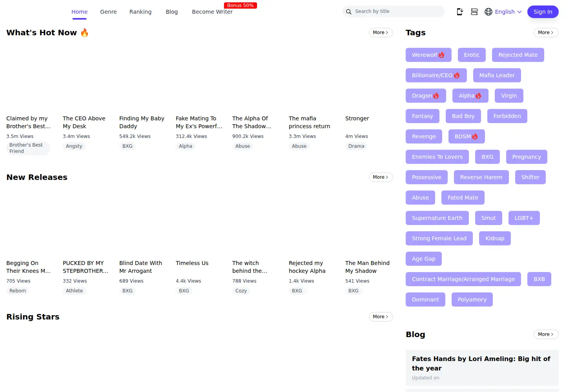Open Blind Date With Mr Arrogant
The height and width of the screenshot is (392, 565).
tap(140, 267)
